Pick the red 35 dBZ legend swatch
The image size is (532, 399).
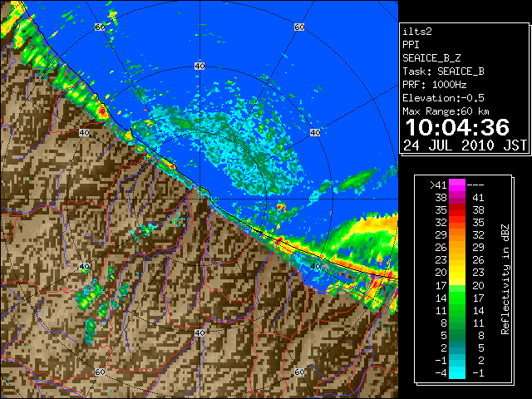click(457, 210)
